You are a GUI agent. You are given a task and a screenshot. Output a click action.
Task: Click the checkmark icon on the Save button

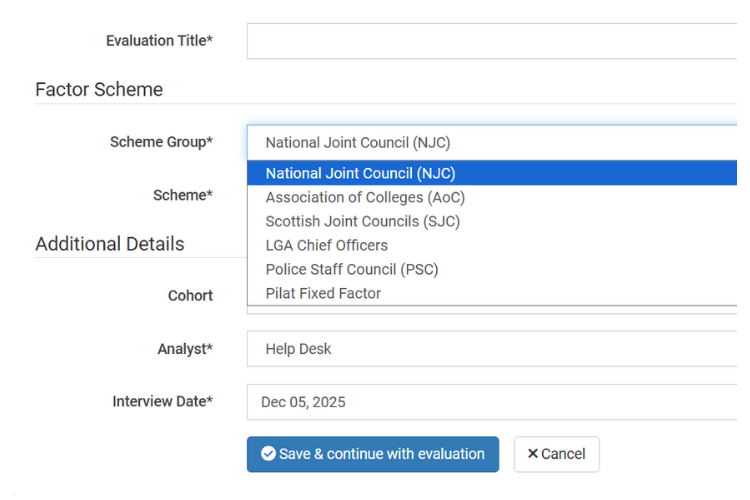pos(268,454)
